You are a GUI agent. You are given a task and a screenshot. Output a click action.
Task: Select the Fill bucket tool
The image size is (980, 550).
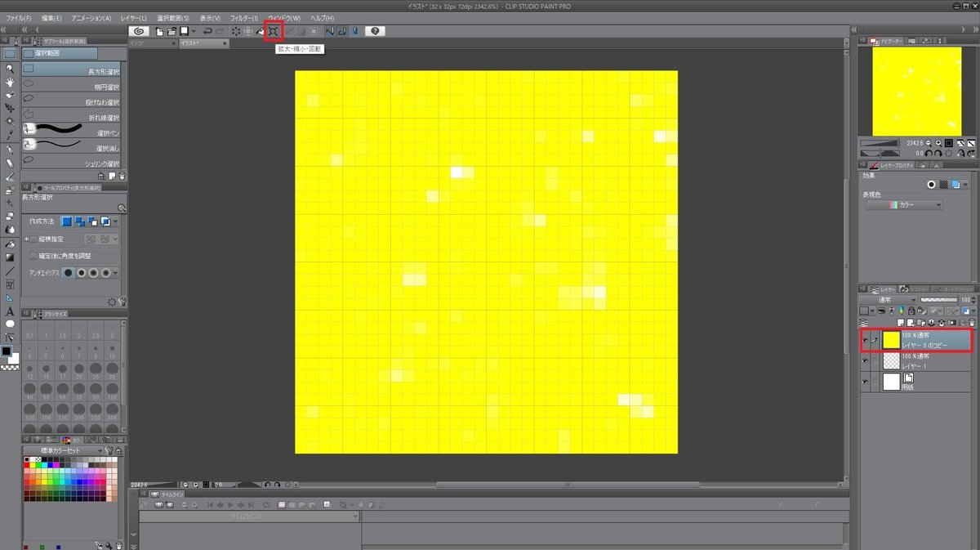10,244
